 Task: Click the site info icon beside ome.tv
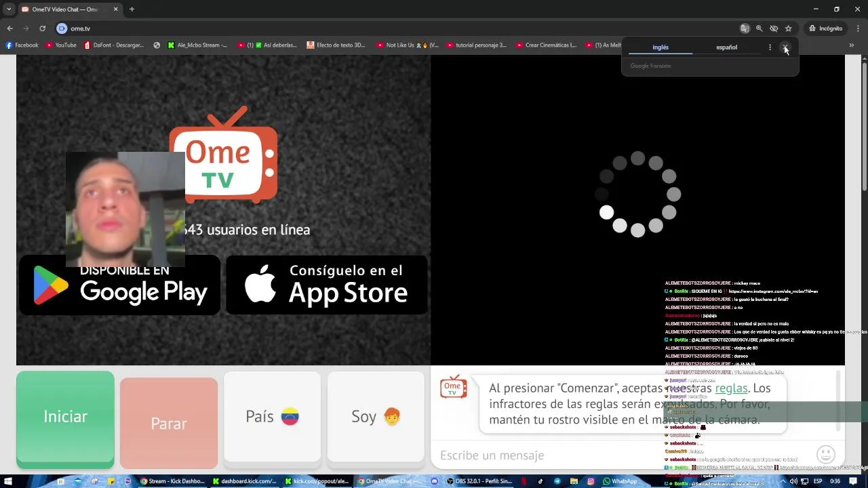[62, 28]
